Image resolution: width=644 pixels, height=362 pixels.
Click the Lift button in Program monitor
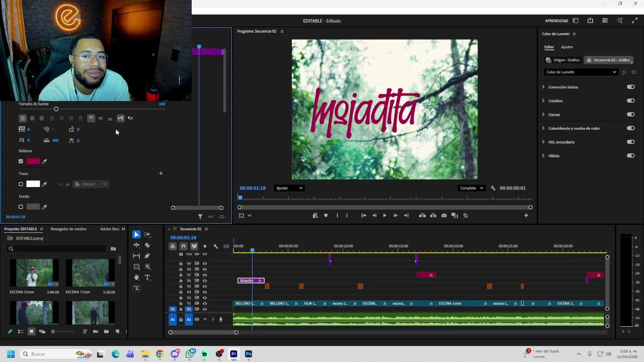422,216
